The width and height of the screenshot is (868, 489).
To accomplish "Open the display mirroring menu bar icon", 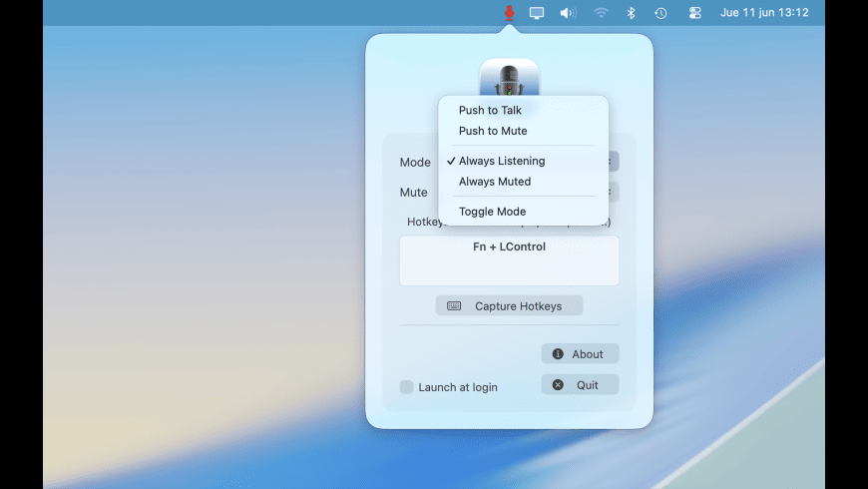I will pos(537,13).
